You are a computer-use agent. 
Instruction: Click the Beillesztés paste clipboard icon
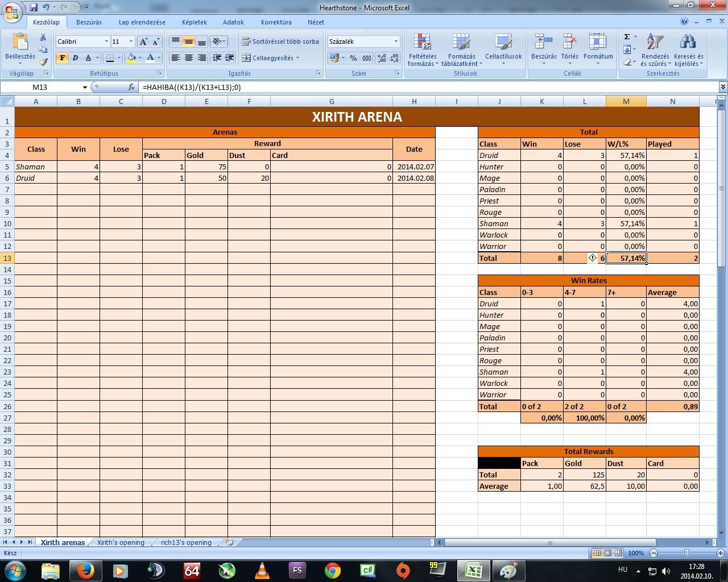coord(20,42)
